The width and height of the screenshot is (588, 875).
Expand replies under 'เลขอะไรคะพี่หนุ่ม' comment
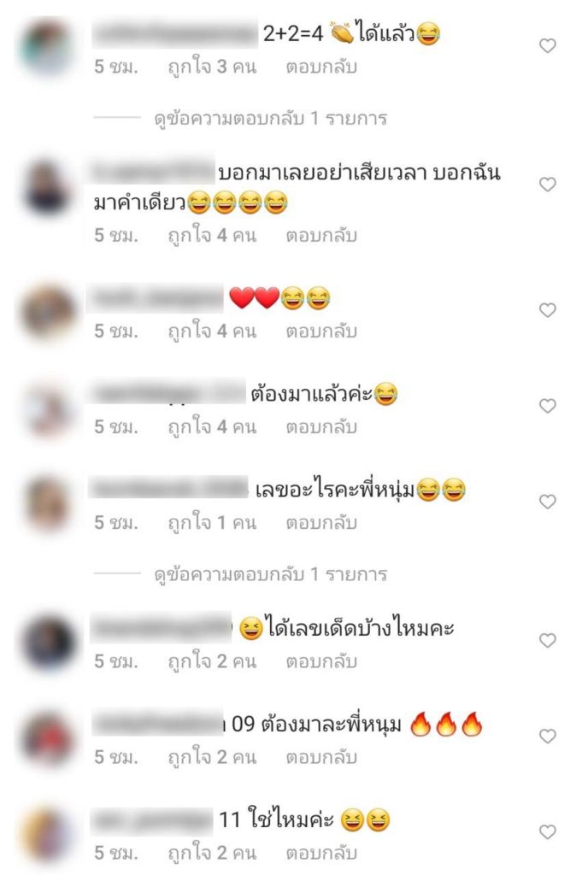[x=271, y=574]
